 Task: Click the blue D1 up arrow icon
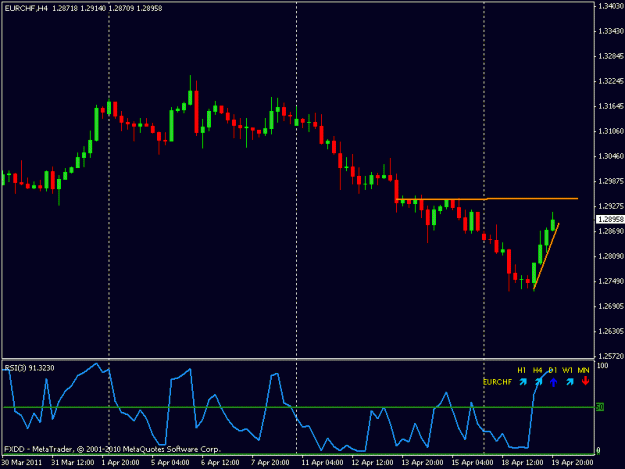[x=553, y=382]
